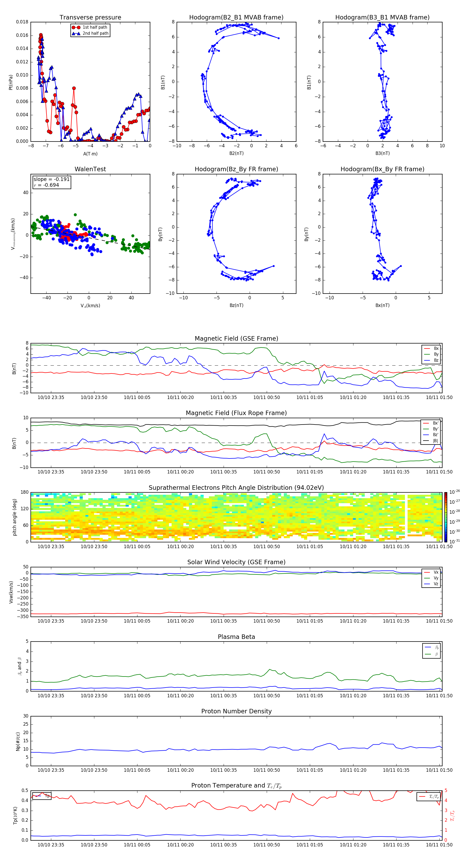This screenshot has height=868, width=473.
Task: Click 'Bz' in GSE field legend
Action: [436, 360]
